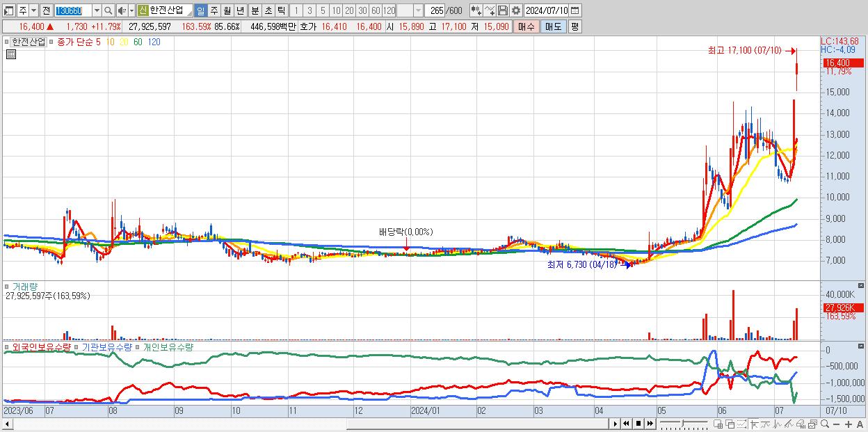Click the overlapping windows icon in bottom toolbar

coord(730,424)
